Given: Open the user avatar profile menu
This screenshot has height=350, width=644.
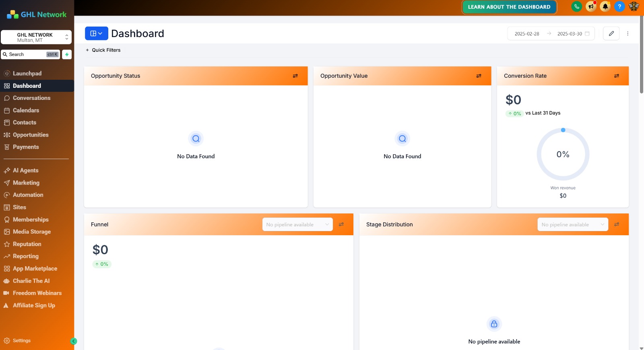Looking at the screenshot, I should 634,6.
